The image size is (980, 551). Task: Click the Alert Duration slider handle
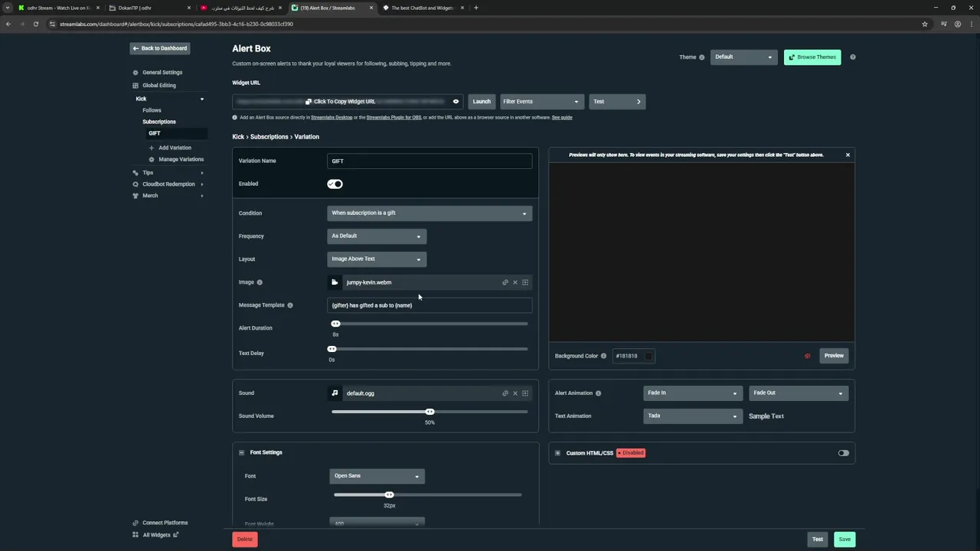[335, 324]
